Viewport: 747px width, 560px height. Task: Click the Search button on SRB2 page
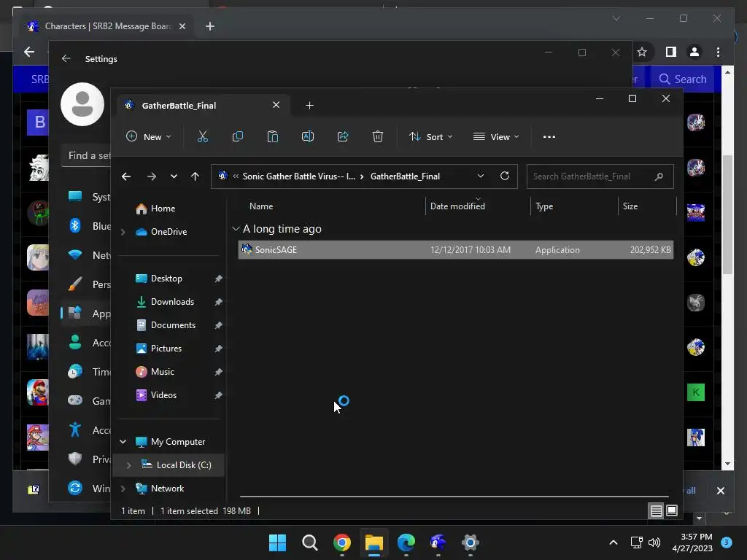coord(682,79)
